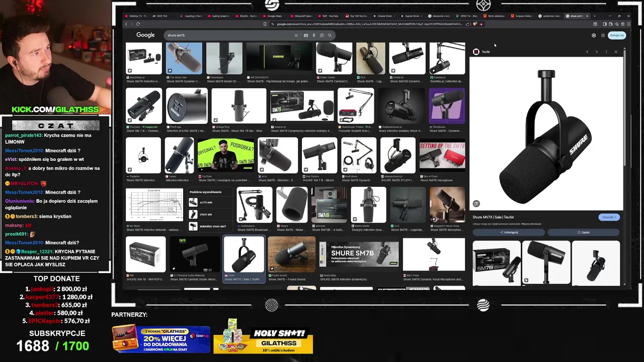Start voice search with the microphone icon
The image size is (644, 362).
coord(313,35)
